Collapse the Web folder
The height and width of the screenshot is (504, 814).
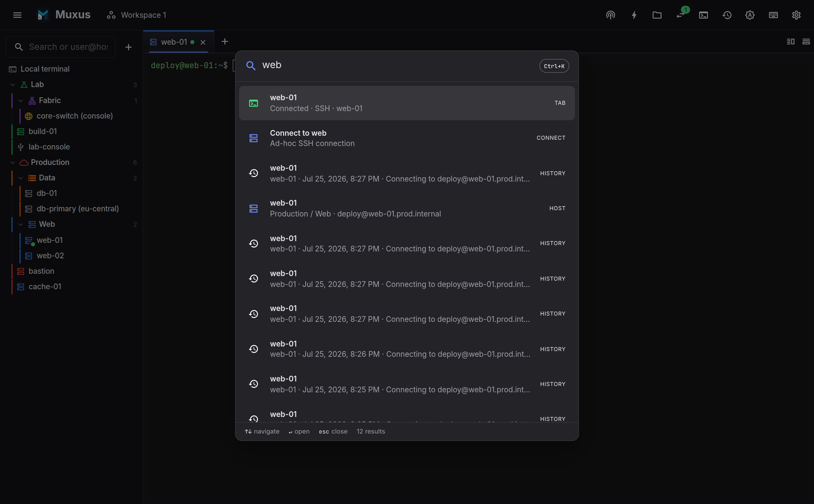tap(21, 224)
